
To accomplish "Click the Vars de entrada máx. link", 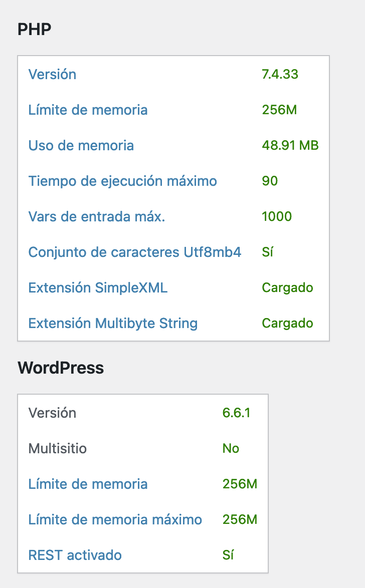I will click(x=97, y=216).
